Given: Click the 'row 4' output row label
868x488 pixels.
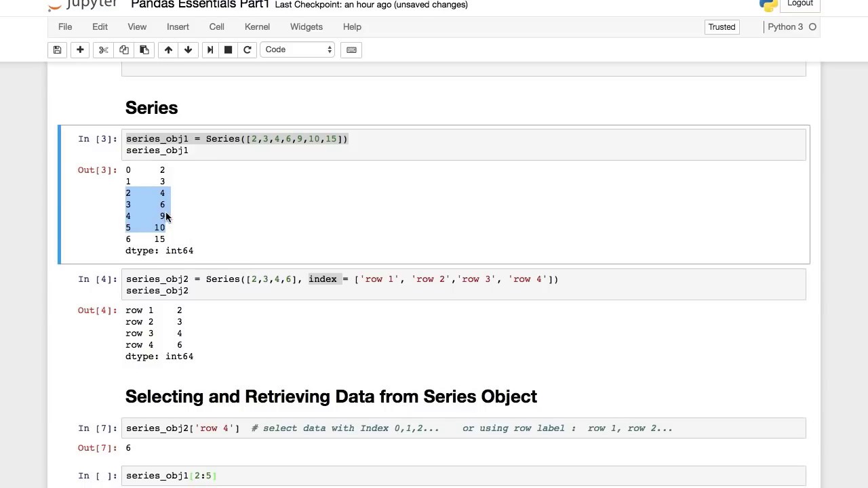Looking at the screenshot, I should (x=140, y=345).
